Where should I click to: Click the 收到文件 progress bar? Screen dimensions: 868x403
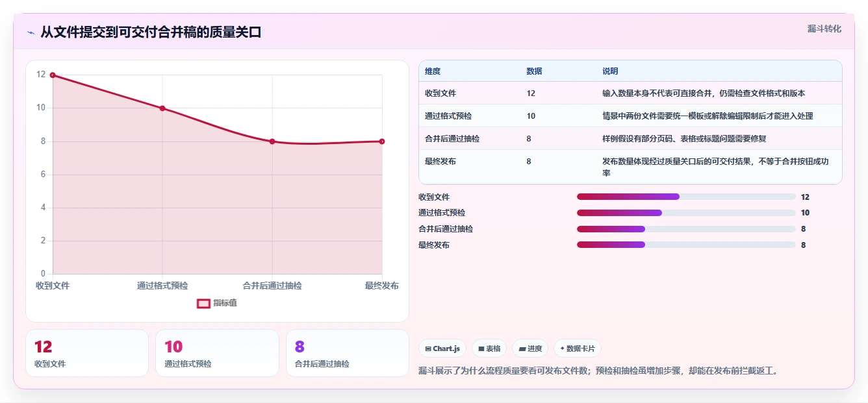[686, 197]
